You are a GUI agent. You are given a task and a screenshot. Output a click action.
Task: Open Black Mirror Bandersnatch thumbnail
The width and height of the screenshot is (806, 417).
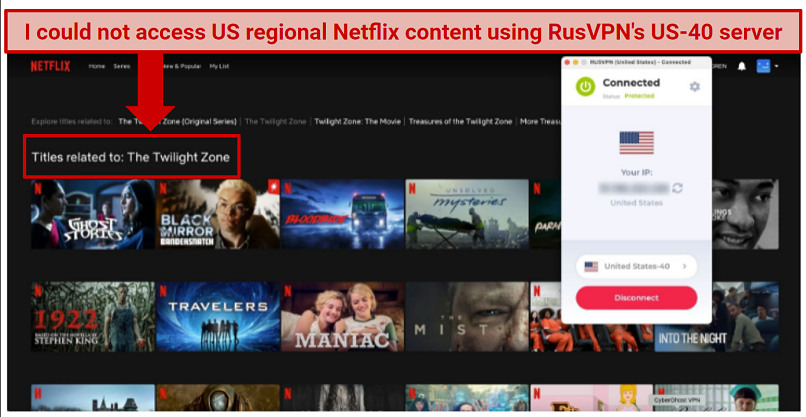coord(218,214)
